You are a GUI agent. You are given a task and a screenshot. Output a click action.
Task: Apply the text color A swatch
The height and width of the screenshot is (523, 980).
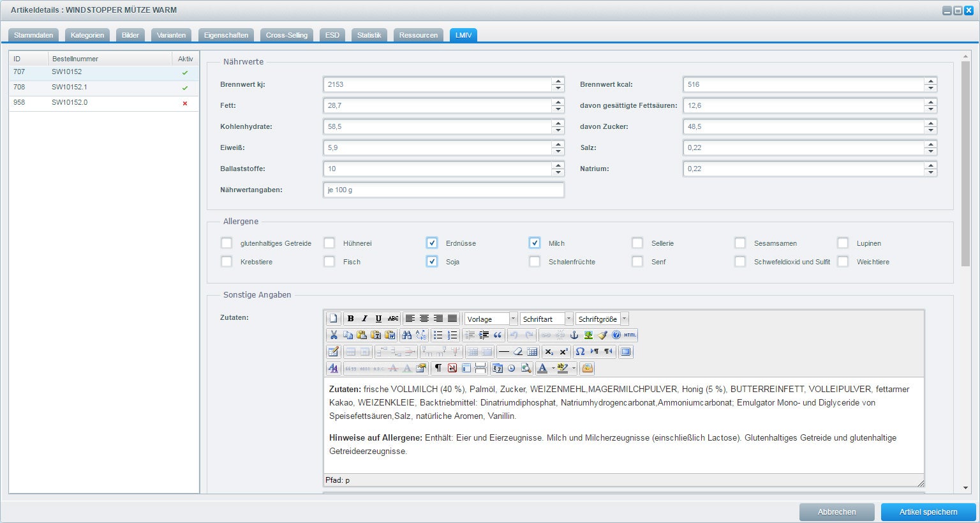pos(542,368)
